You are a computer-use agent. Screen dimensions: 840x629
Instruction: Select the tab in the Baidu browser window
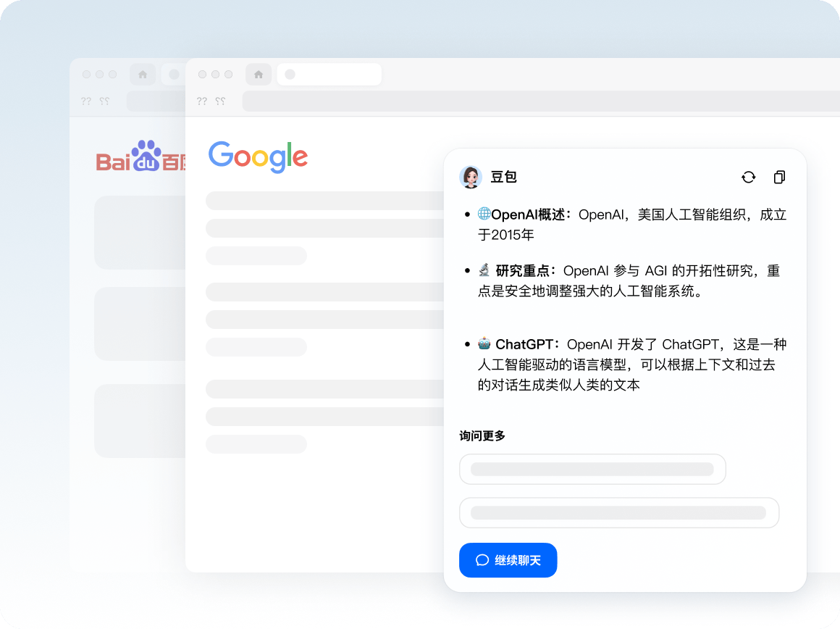coord(173,74)
